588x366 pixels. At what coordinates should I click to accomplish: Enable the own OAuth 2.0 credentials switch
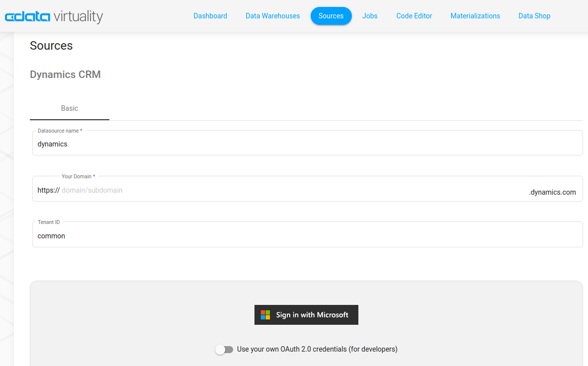[224, 350]
